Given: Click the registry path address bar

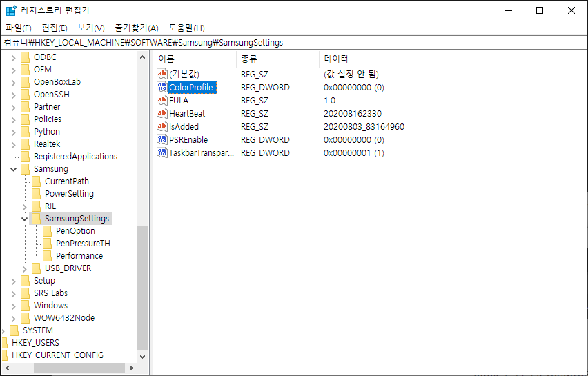Looking at the screenshot, I should pyautogui.click(x=294, y=42).
